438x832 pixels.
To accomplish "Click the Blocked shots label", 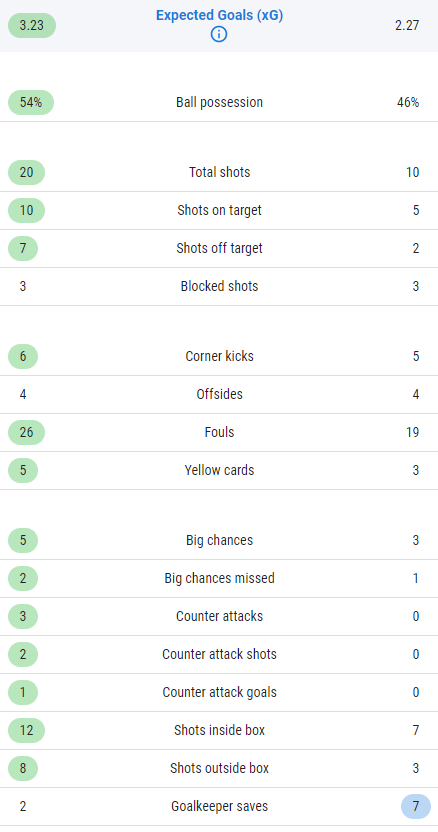I will click(x=219, y=287).
